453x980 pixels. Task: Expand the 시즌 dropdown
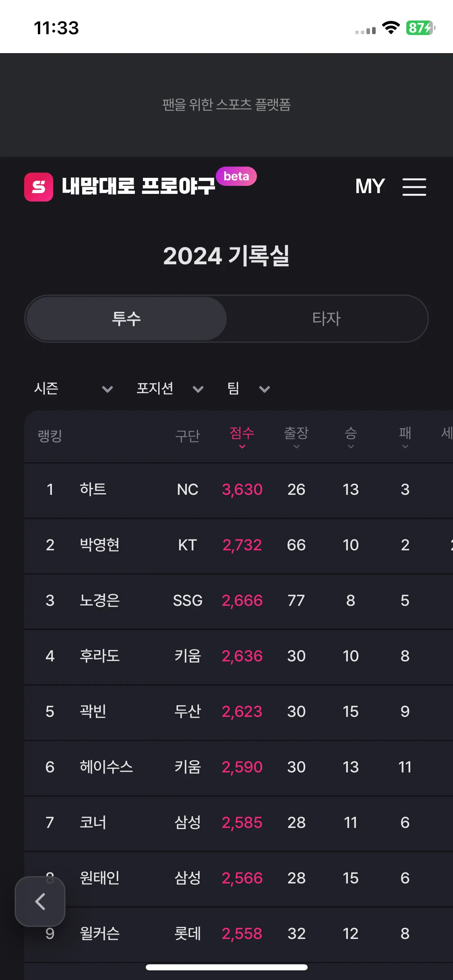73,389
